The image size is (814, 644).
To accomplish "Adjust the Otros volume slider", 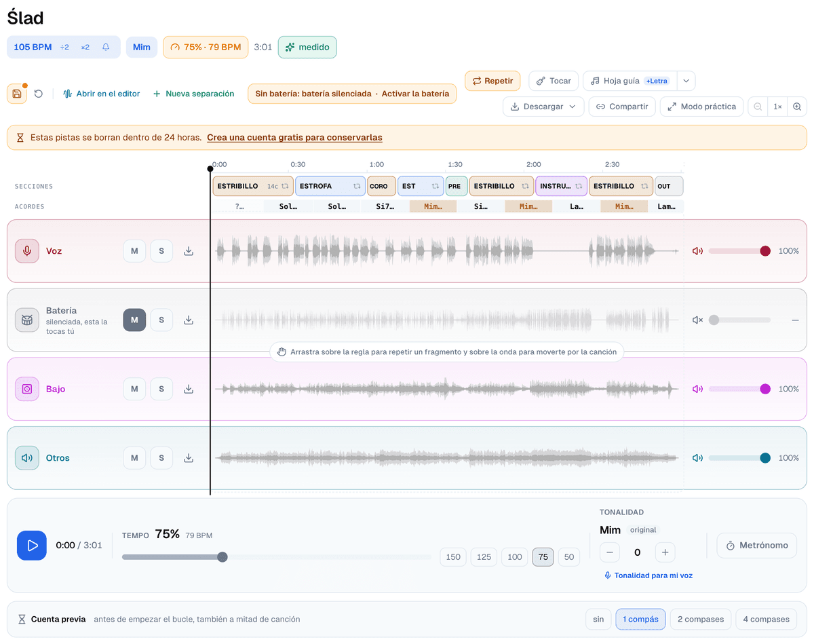I will click(739, 458).
